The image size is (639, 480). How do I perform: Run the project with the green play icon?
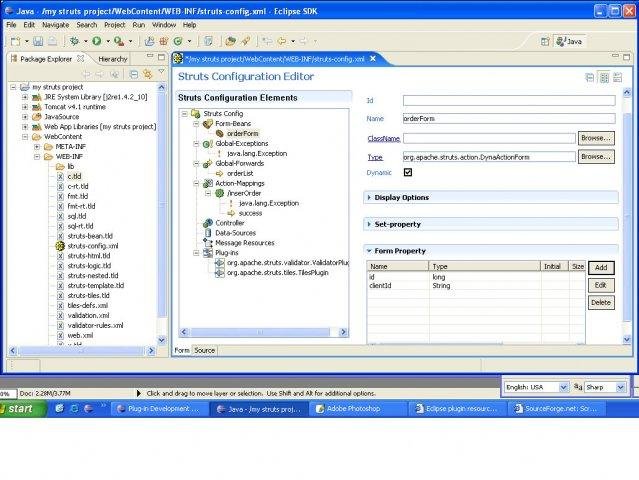pos(97,41)
